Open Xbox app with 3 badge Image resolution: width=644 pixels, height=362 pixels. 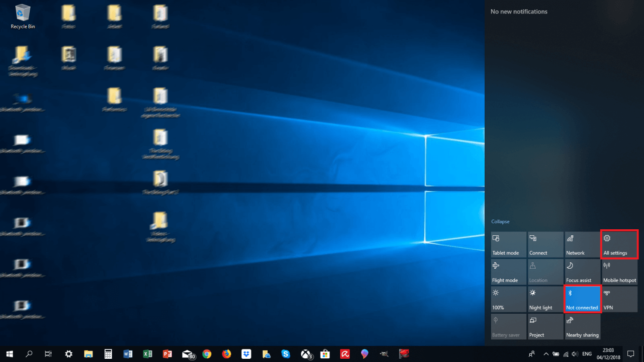coord(306,354)
